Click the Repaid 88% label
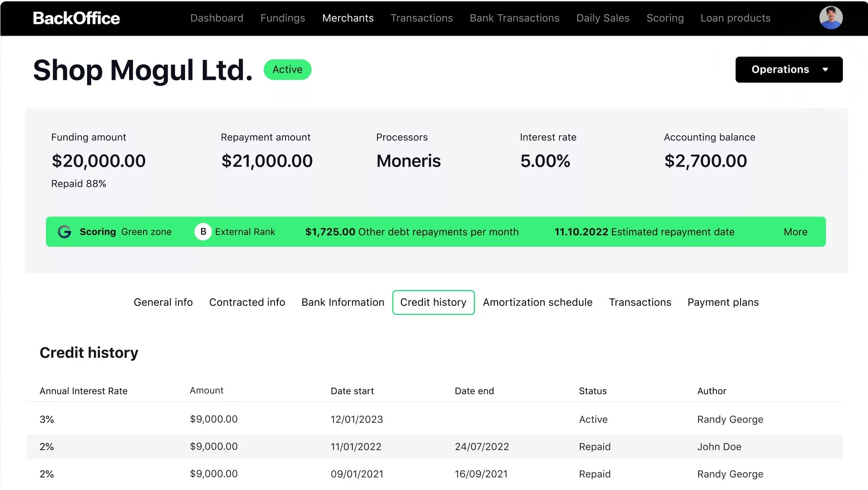 pos(78,184)
